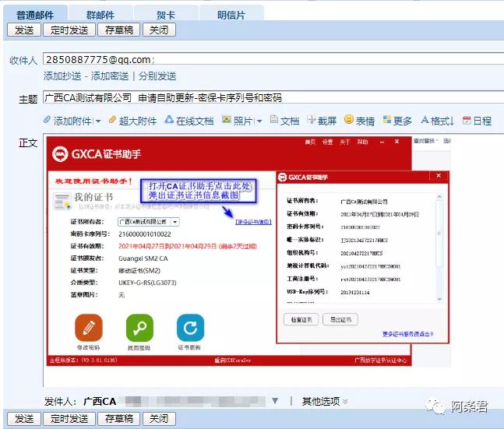Screen dimensions: 504x429
Task: Click the popup scrollbar down arrow
Action: (x=439, y=299)
